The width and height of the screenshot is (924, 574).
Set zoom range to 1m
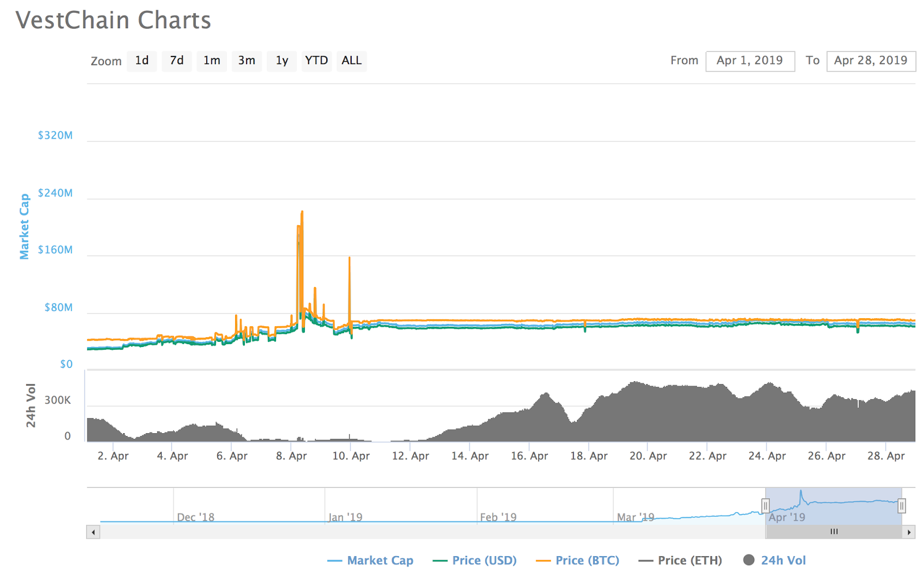pos(212,61)
